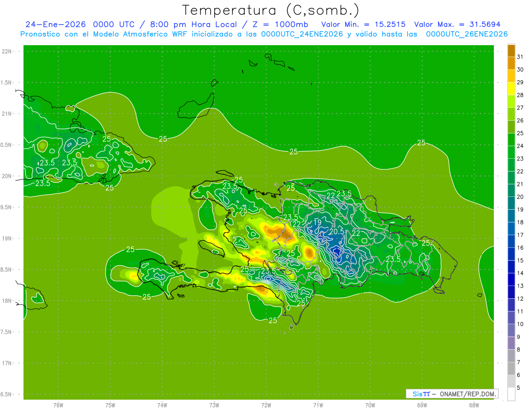Click the '20.5' contour label on map
Screen dimensions: 532x411
(336, 231)
